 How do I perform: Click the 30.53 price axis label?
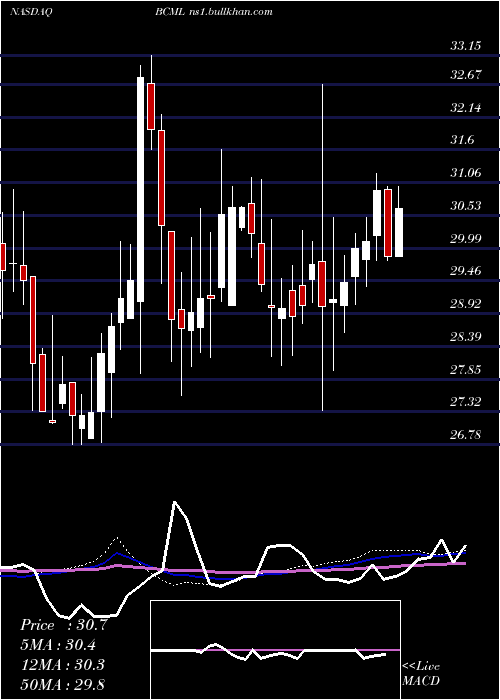pyautogui.click(x=466, y=206)
